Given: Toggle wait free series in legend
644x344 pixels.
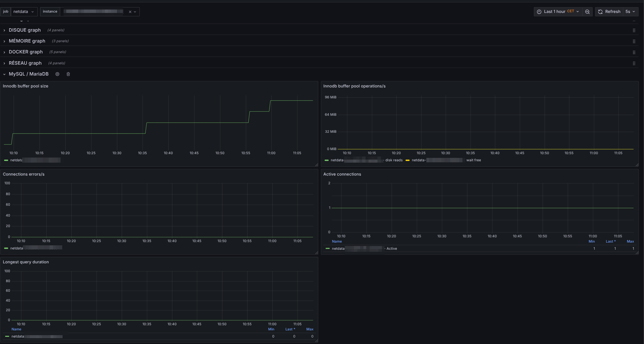Looking at the screenshot, I should pyautogui.click(x=473, y=160).
